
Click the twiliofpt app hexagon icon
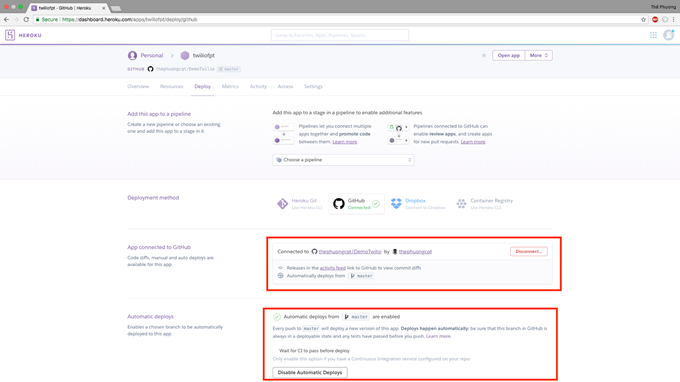(185, 56)
